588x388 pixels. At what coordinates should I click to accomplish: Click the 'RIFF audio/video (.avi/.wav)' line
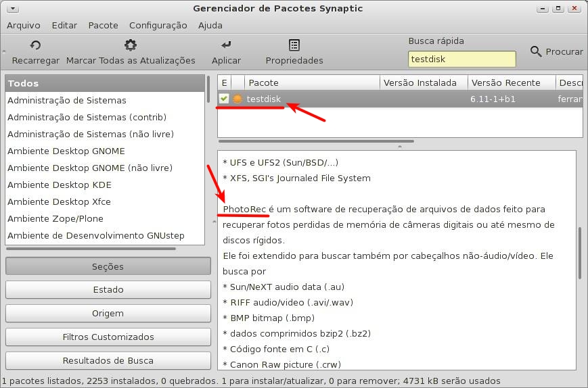pos(288,302)
